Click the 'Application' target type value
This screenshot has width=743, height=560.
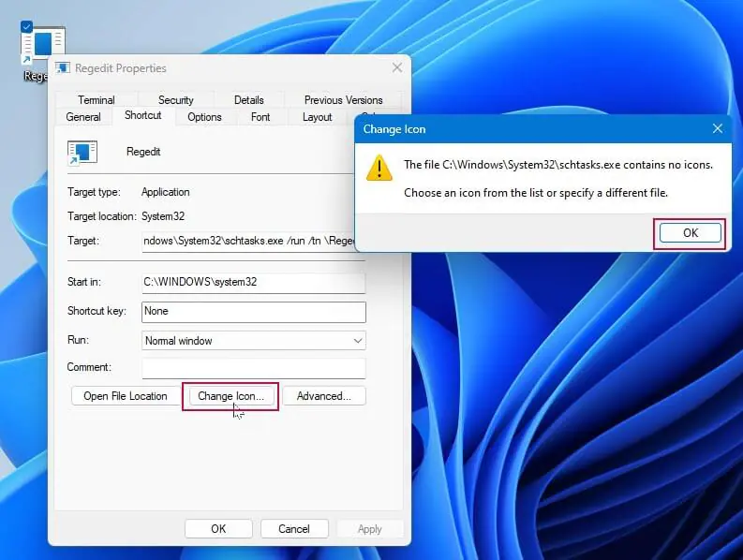[x=166, y=192]
